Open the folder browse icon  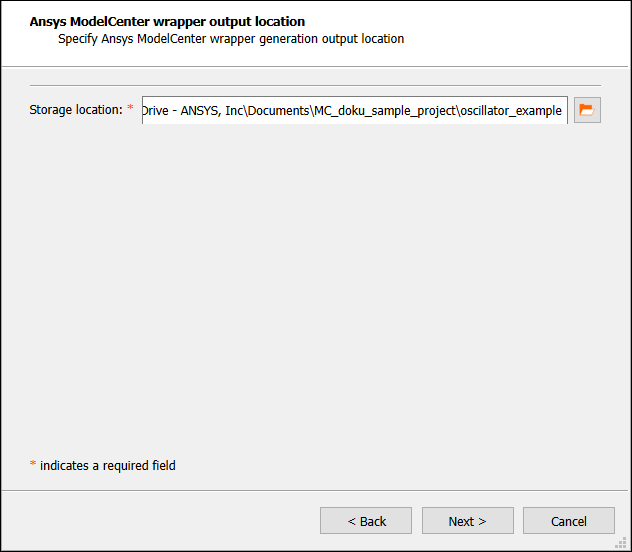[587, 110]
